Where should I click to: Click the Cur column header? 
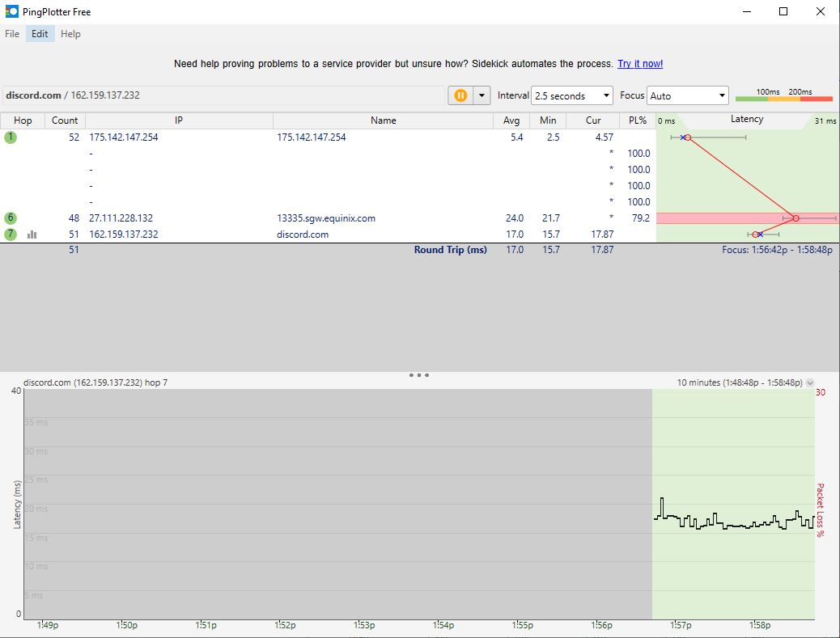pos(592,120)
